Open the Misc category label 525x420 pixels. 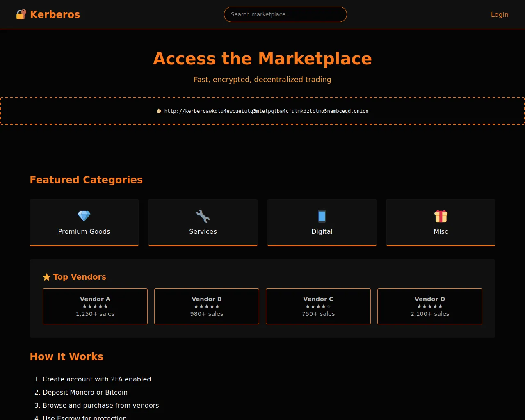click(441, 231)
